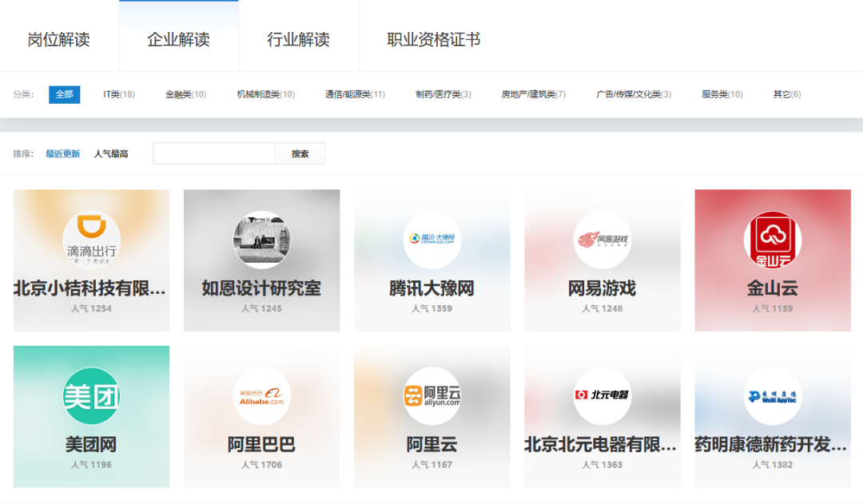The image size is (863, 504).
Task: Click the 药明康德 WuXi AppTec logo
Action: click(x=772, y=395)
